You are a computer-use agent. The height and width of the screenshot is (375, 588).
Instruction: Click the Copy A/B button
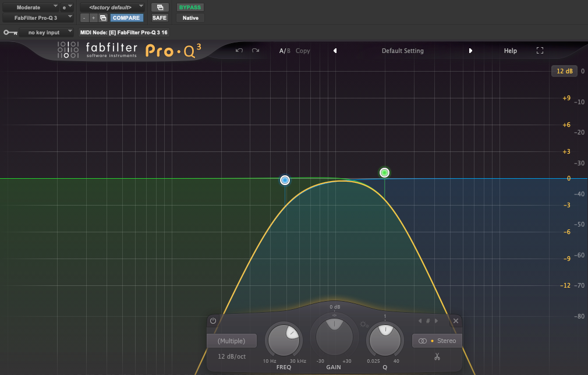tap(303, 51)
